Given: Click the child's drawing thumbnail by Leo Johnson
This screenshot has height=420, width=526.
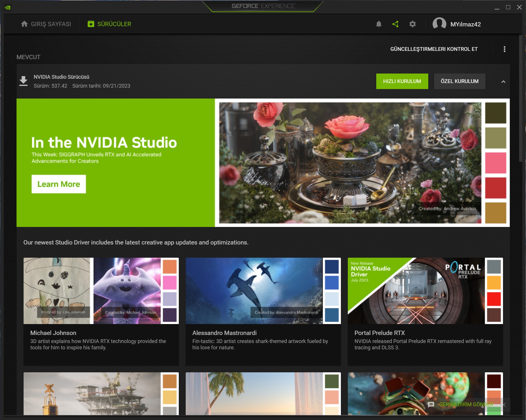Looking at the screenshot, I should [57, 291].
